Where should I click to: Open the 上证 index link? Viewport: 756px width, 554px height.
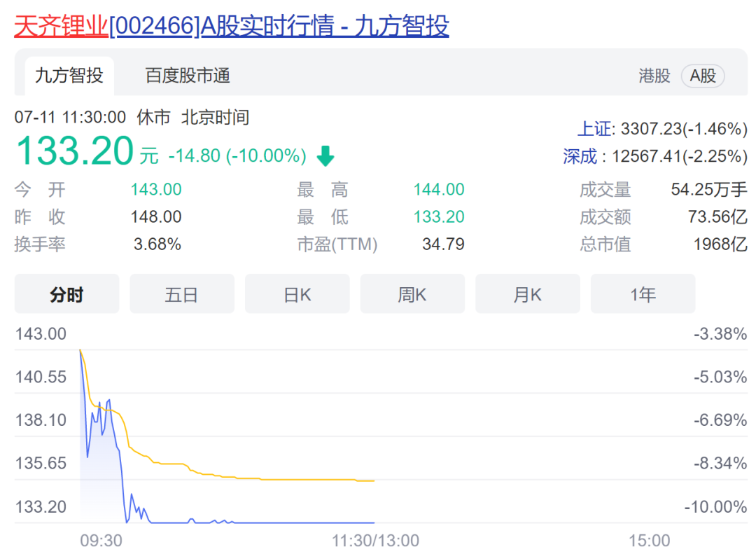point(593,129)
